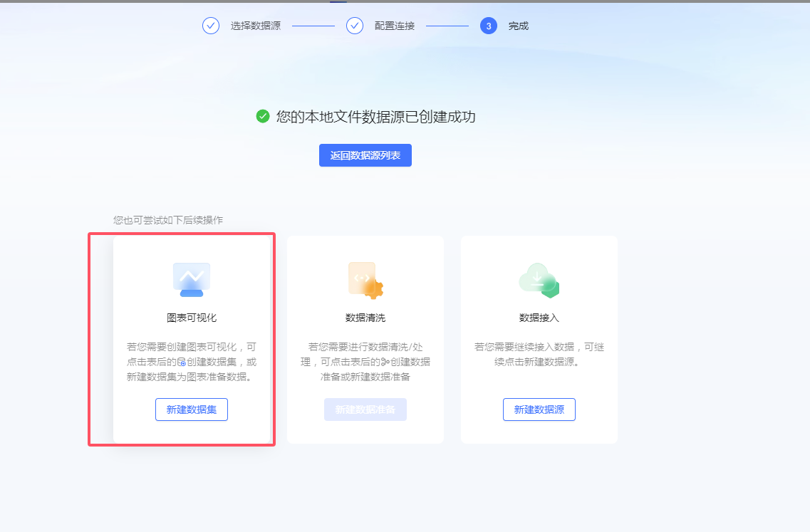The image size is (810, 532).
Task: Click the small data-prep icon in 数据清洗 description
Action: click(x=385, y=362)
